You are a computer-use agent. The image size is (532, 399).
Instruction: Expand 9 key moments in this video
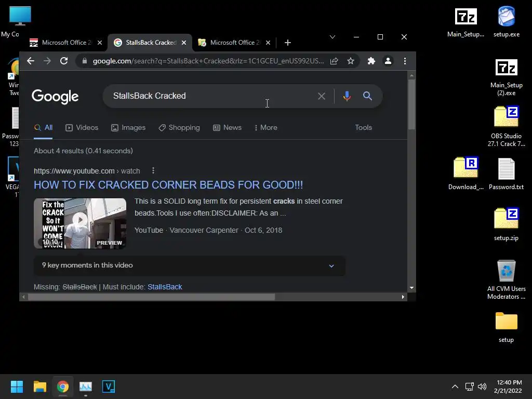190,265
